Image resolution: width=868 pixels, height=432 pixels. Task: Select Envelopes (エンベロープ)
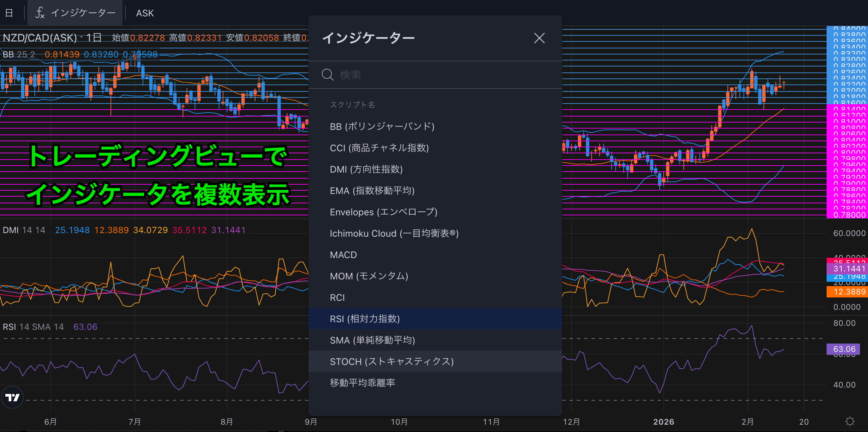pos(384,212)
